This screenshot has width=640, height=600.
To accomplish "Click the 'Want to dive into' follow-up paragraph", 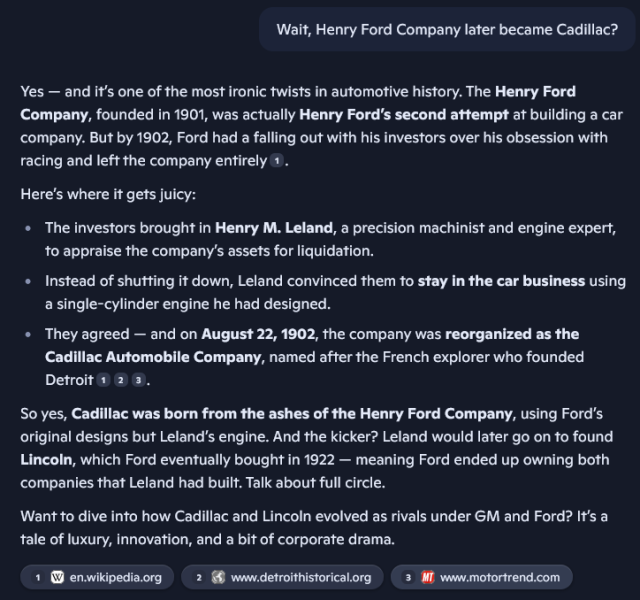I will [x=314, y=528].
